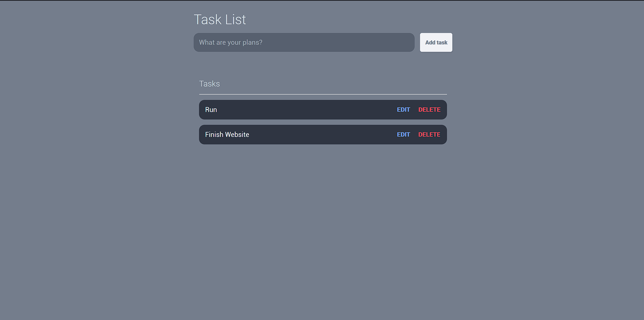Click the placeholder text 'What are your plans?'
This screenshot has height=320, width=644.
230,42
